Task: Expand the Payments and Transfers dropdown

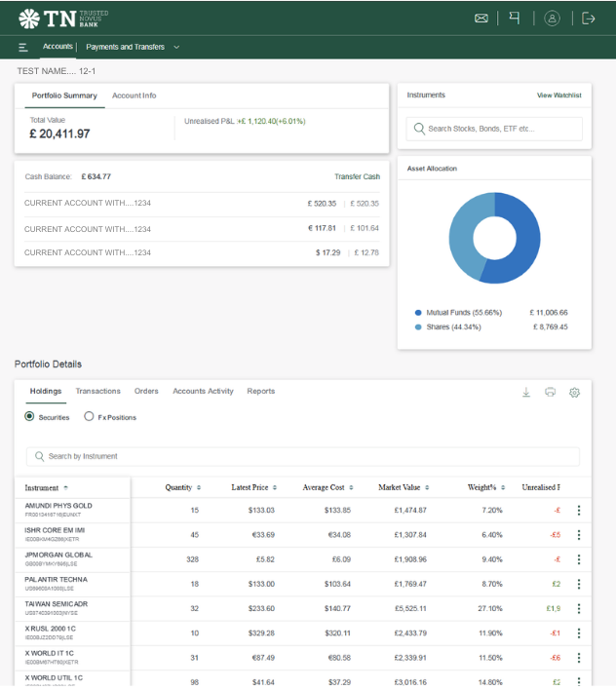Action: click(133, 47)
